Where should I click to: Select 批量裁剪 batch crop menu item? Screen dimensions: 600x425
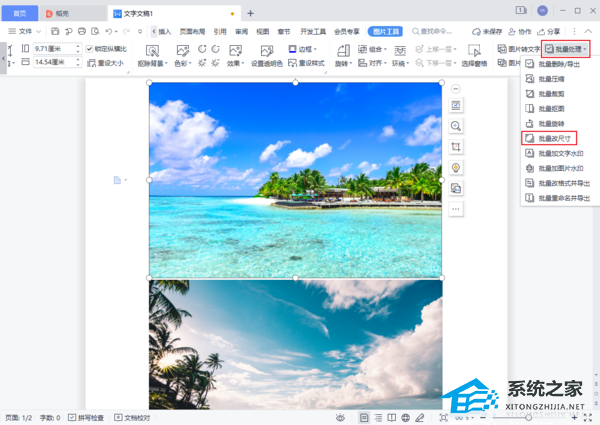tap(560, 94)
